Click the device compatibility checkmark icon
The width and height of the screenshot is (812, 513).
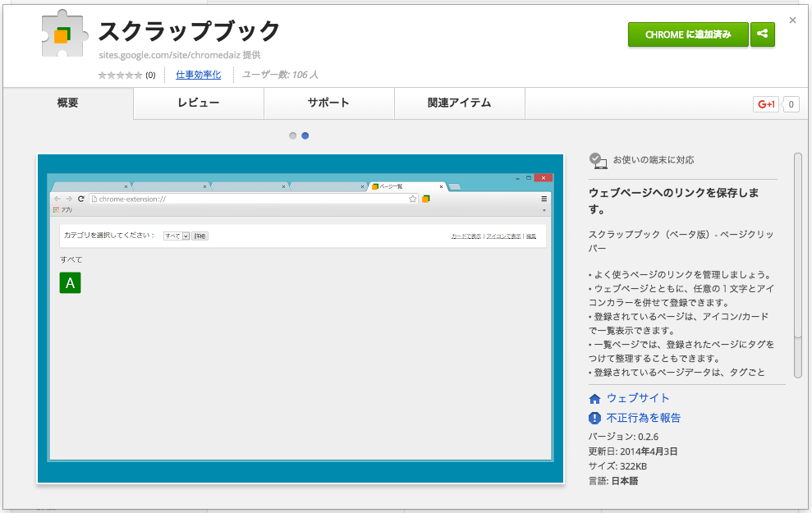tap(598, 161)
